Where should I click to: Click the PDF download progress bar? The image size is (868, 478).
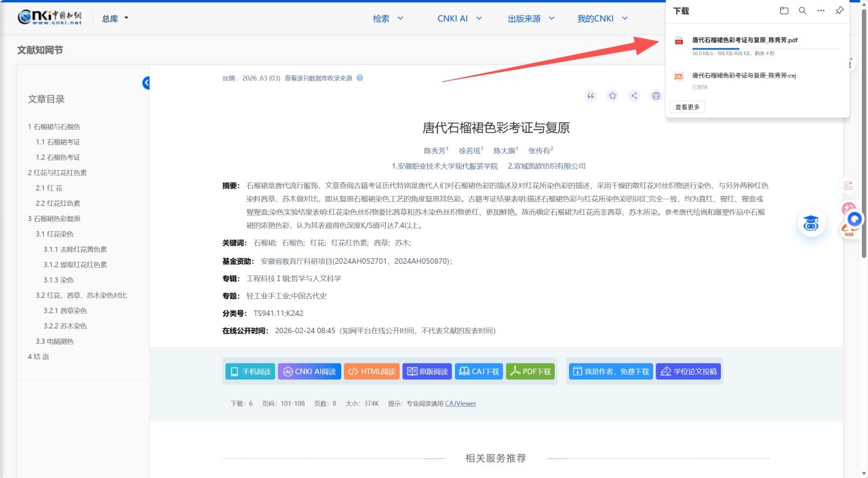(x=766, y=48)
